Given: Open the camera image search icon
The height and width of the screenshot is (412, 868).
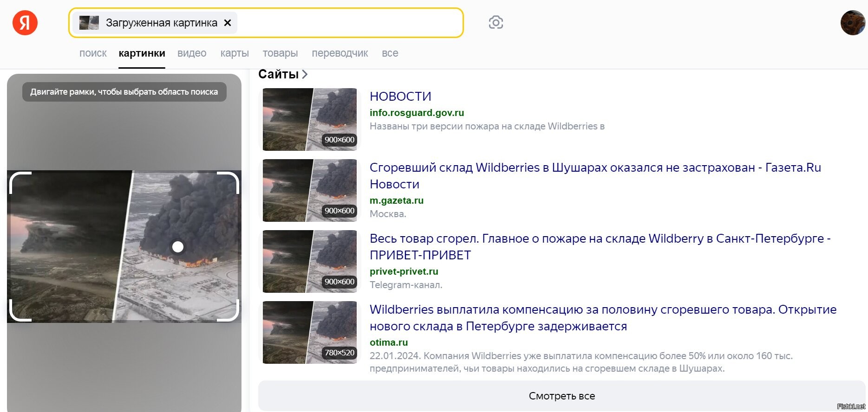Looking at the screenshot, I should coord(496,22).
